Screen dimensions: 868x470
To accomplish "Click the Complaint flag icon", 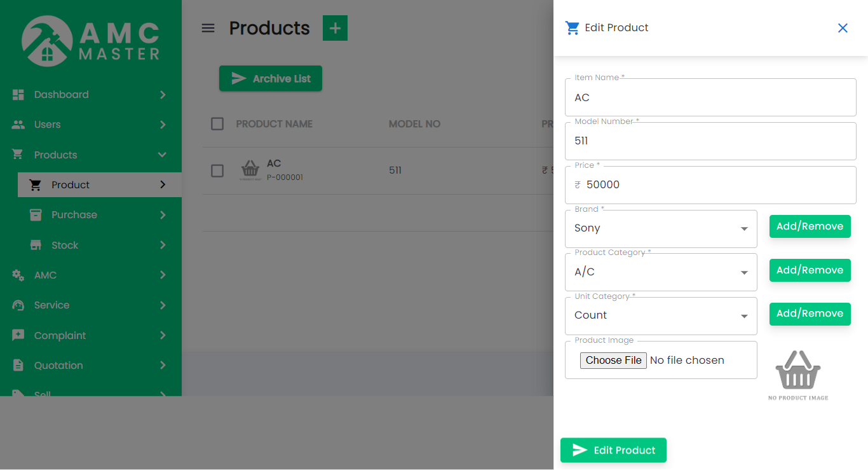I will 20,335.
